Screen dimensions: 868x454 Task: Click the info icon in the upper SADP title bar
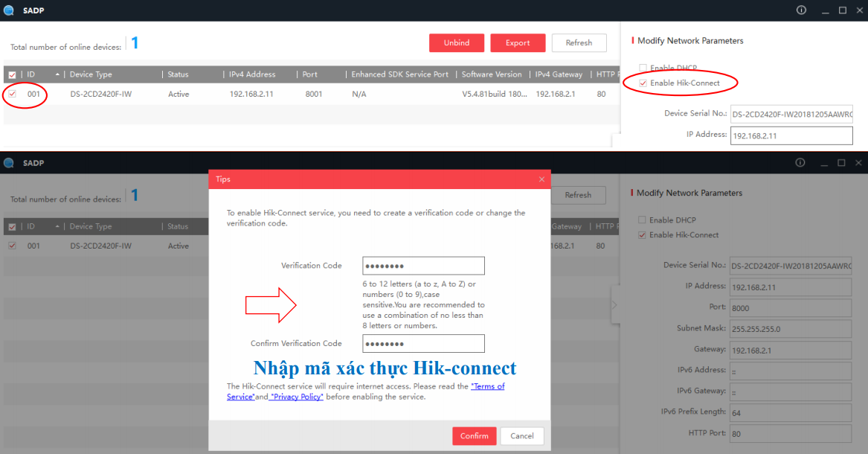pyautogui.click(x=801, y=10)
